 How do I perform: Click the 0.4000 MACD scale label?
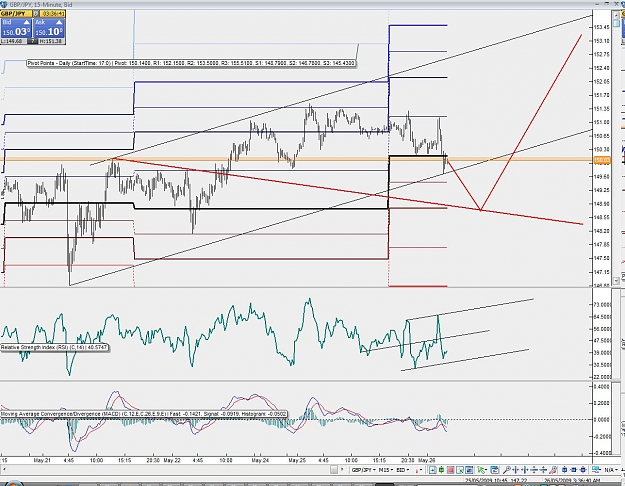(602, 386)
